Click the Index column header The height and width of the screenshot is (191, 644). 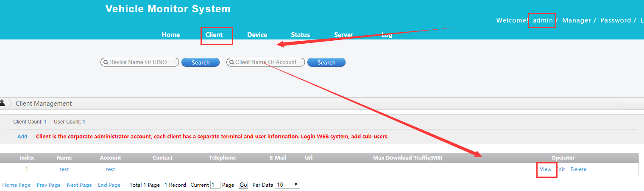(27, 158)
